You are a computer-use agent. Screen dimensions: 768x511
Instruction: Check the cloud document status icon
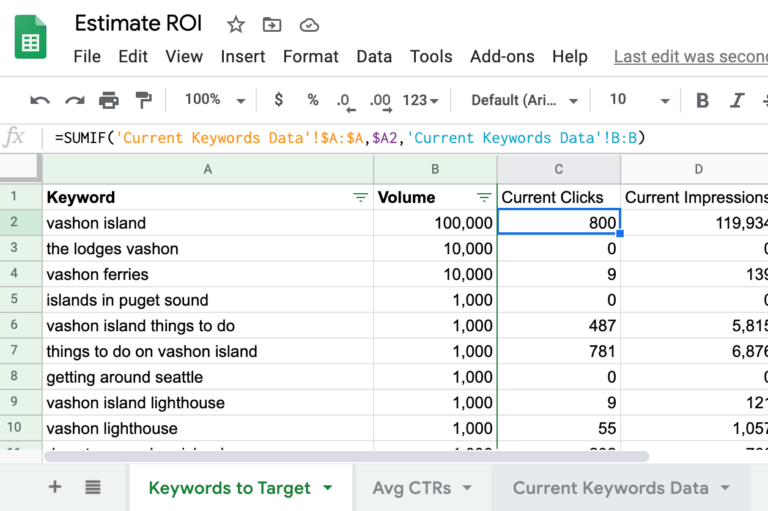tap(309, 25)
